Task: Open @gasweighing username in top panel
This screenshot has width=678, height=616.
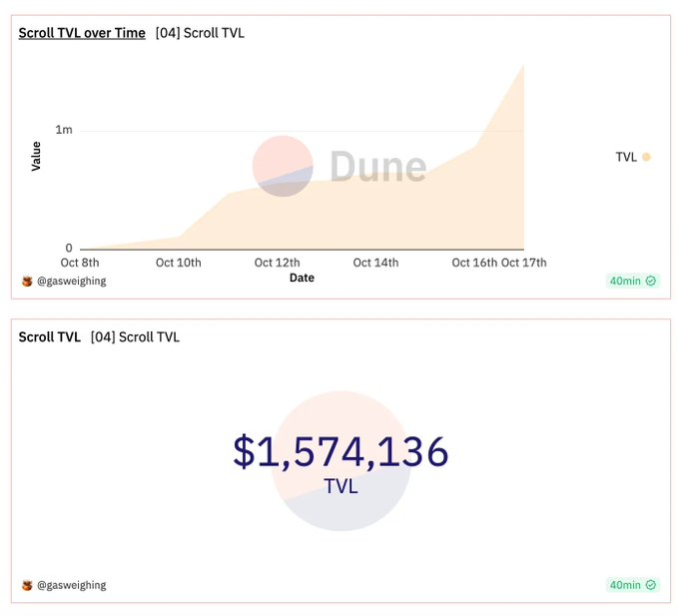Action: click(71, 282)
